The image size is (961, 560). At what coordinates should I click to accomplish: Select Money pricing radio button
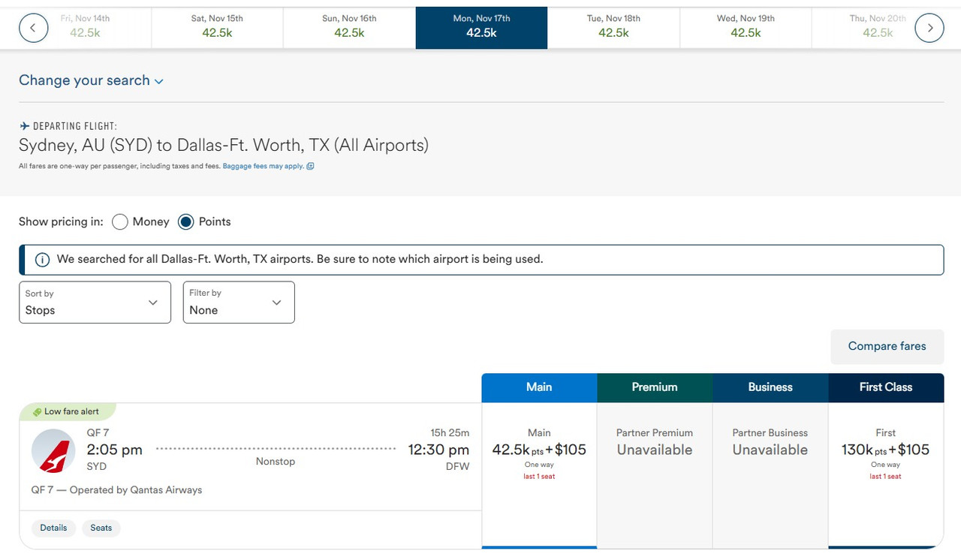[x=120, y=221]
